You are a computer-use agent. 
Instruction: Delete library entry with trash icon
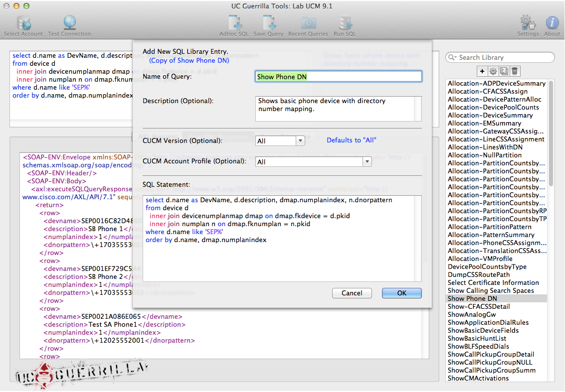coord(515,71)
